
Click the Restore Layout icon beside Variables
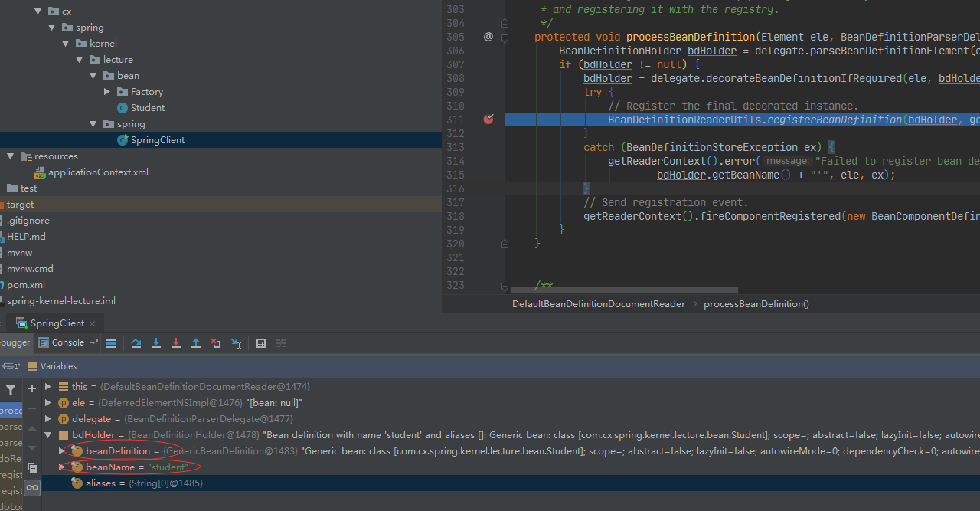[11, 366]
